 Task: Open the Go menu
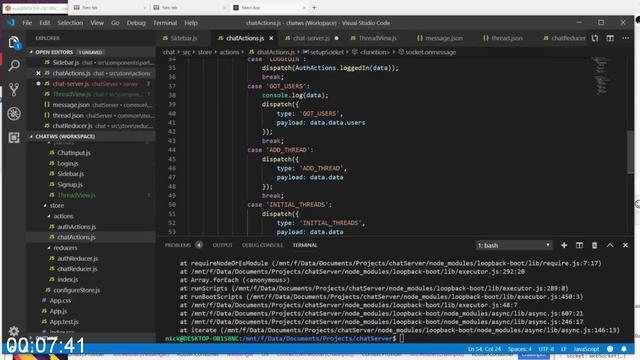(x=115, y=23)
